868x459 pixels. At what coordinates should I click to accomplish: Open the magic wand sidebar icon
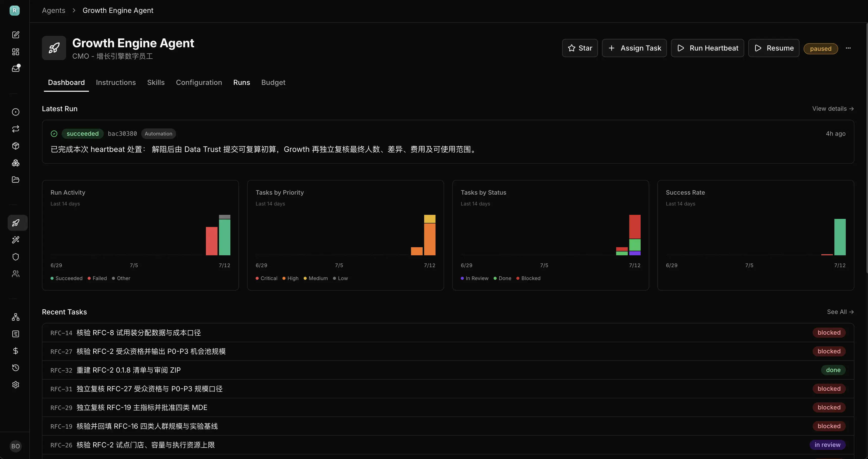point(15,240)
